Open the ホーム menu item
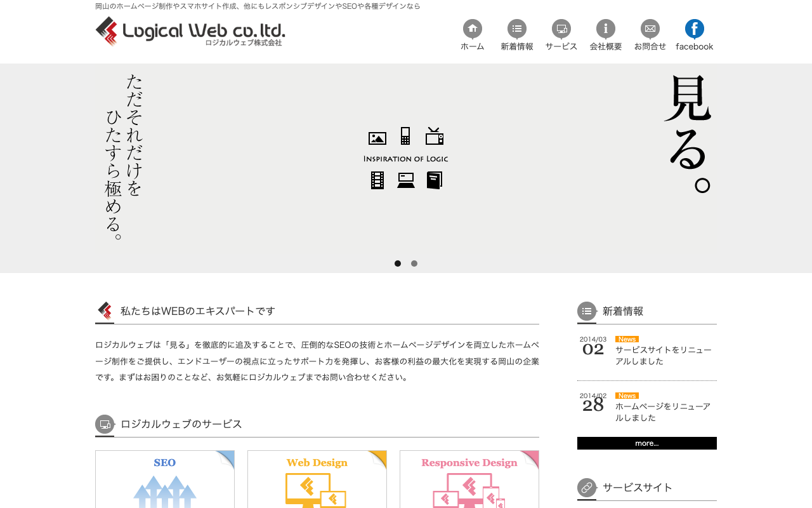The image size is (812, 508). tap(473, 46)
